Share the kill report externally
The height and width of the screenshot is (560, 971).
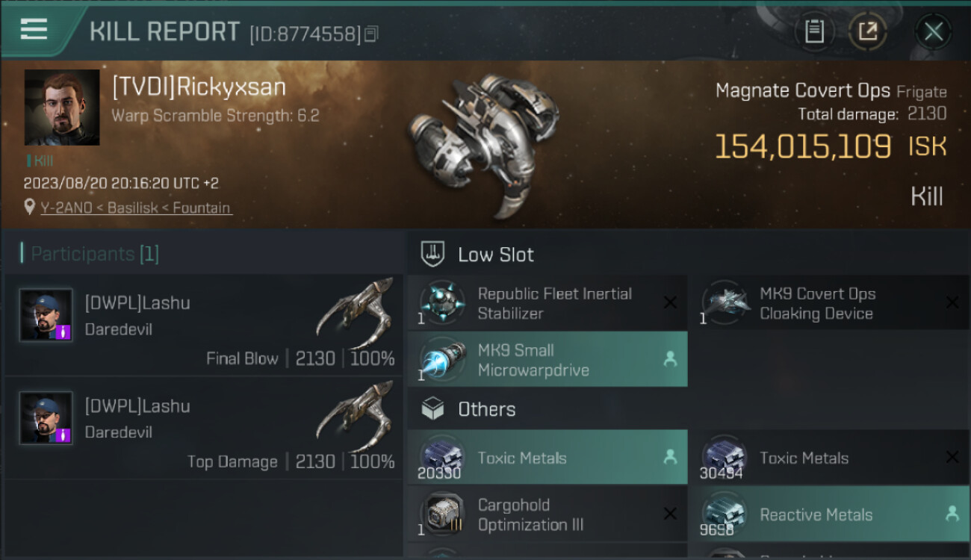tap(867, 31)
